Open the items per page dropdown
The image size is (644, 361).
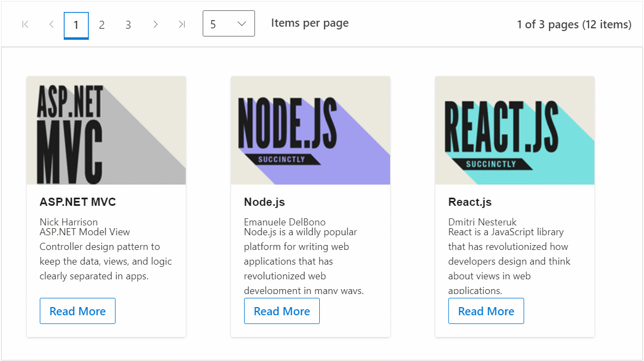229,24
